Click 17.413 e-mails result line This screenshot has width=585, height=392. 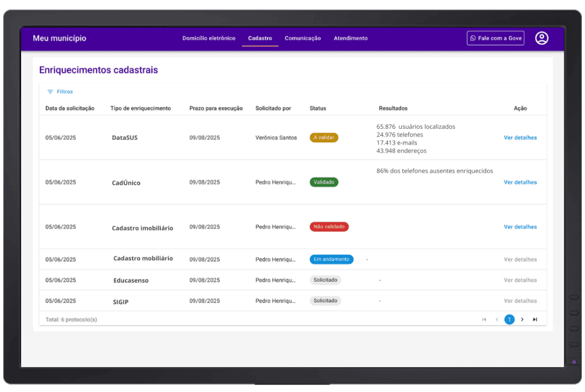(396, 143)
